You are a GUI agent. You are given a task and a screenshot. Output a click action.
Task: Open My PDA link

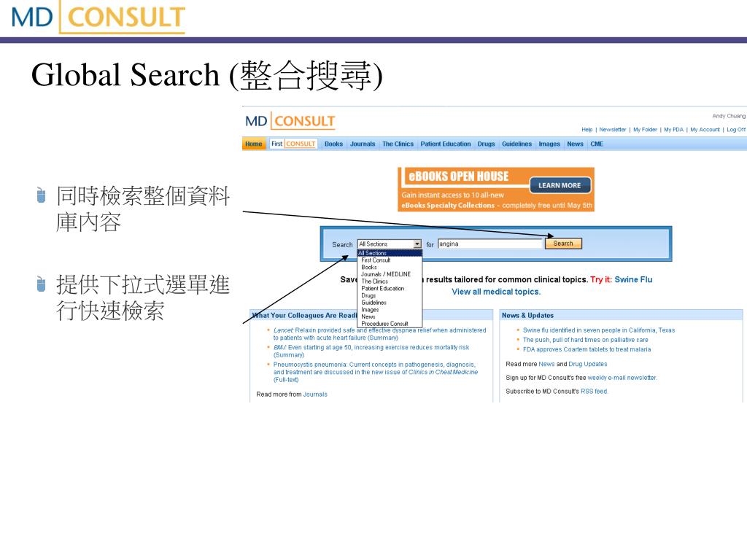[673, 130]
